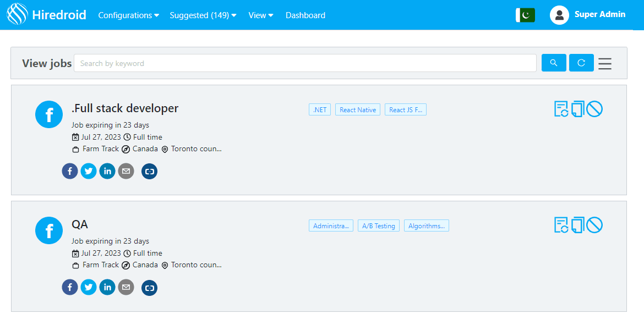The image size is (644, 330).
Task: Duplicate the Full stack developer job
Action: (x=577, y=109)
